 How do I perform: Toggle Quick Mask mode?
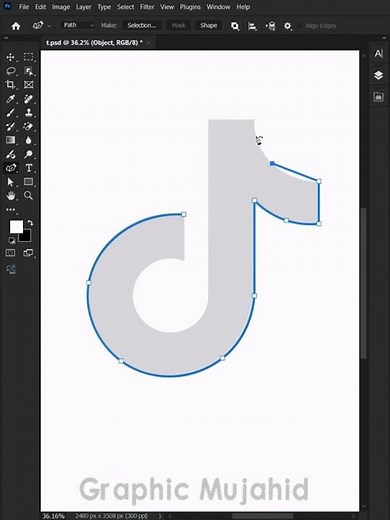click(x=10, y=253)
